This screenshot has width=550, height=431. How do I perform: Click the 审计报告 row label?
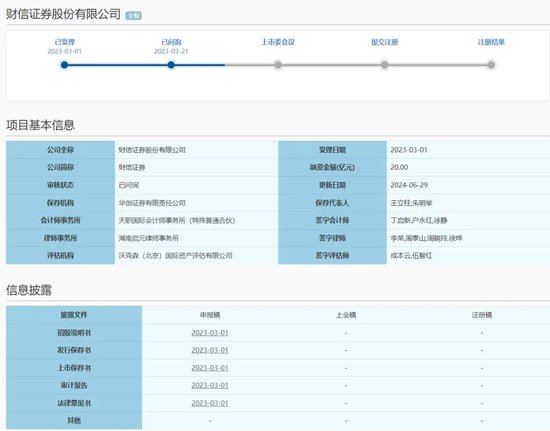click(74, 385)
